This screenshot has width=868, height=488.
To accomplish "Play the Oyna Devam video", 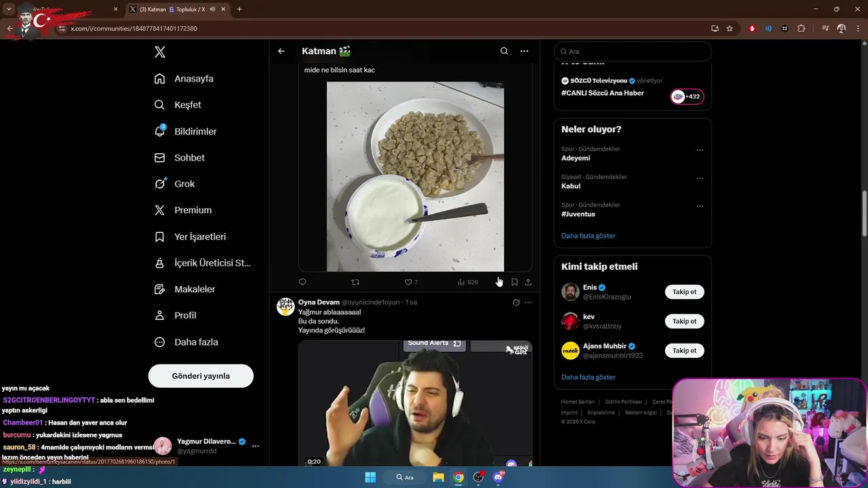I will (415, 403).
